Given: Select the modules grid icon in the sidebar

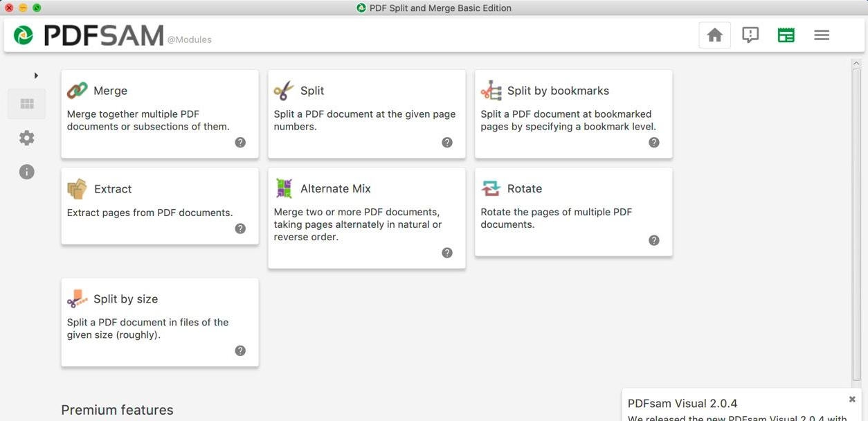Looking at the screenshot, I should (26, 103).
